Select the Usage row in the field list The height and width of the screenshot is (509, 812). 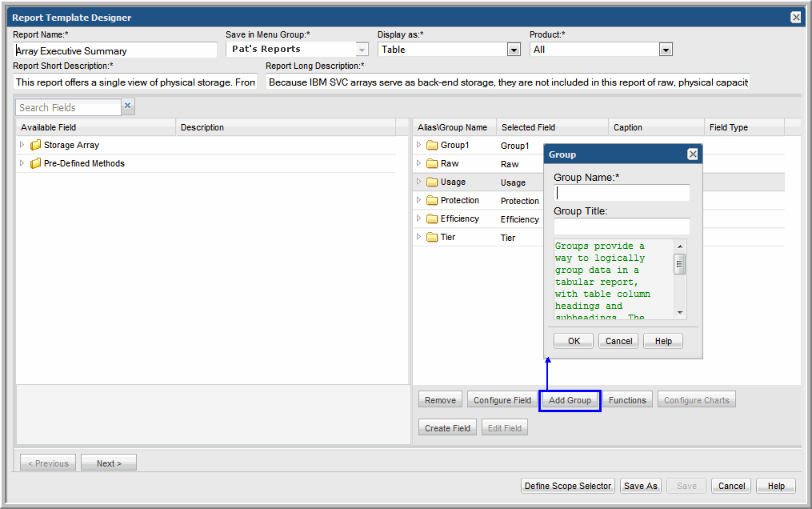(x=453, y=182)
